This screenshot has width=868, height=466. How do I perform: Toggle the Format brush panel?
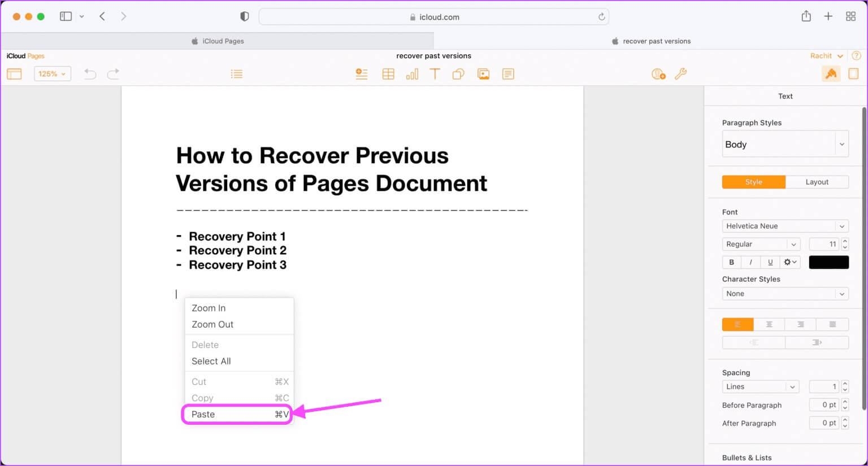click(831, 74)
